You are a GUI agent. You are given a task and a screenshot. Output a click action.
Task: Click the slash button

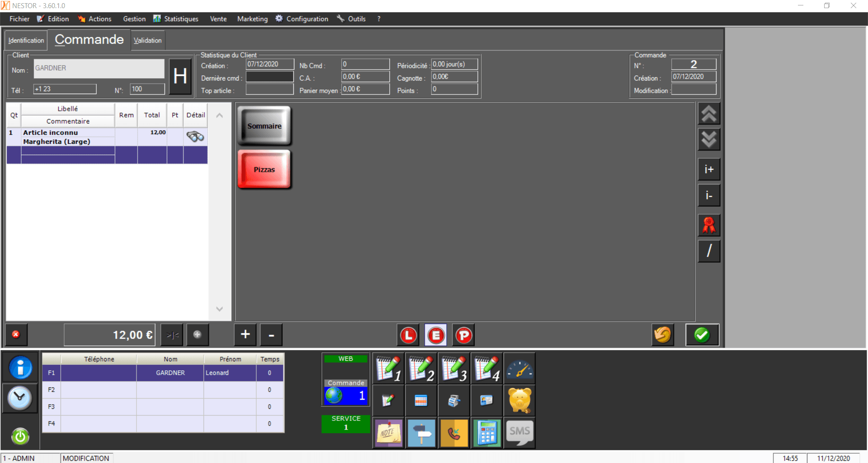[x=709, y=251]
